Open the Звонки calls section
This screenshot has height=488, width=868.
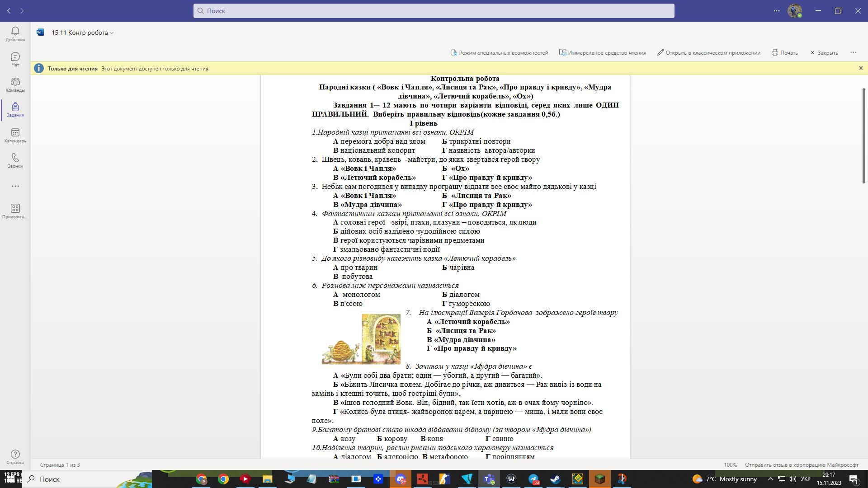tap(15, 160)
